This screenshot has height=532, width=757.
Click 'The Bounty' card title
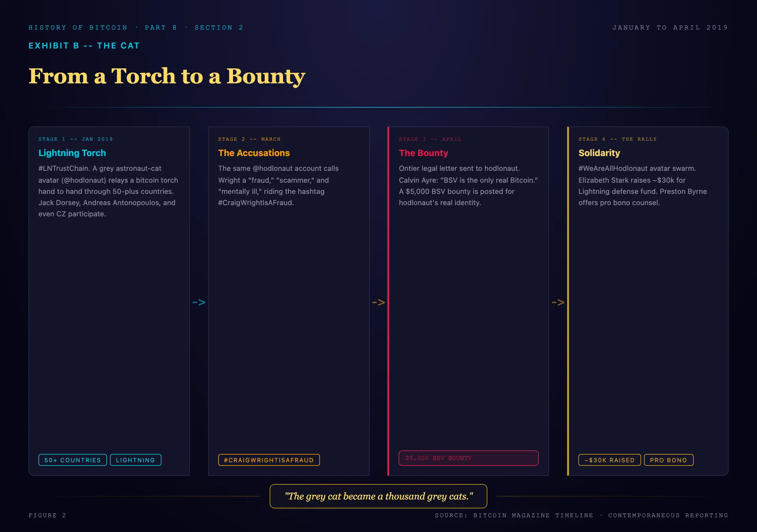tap(423, 153)
